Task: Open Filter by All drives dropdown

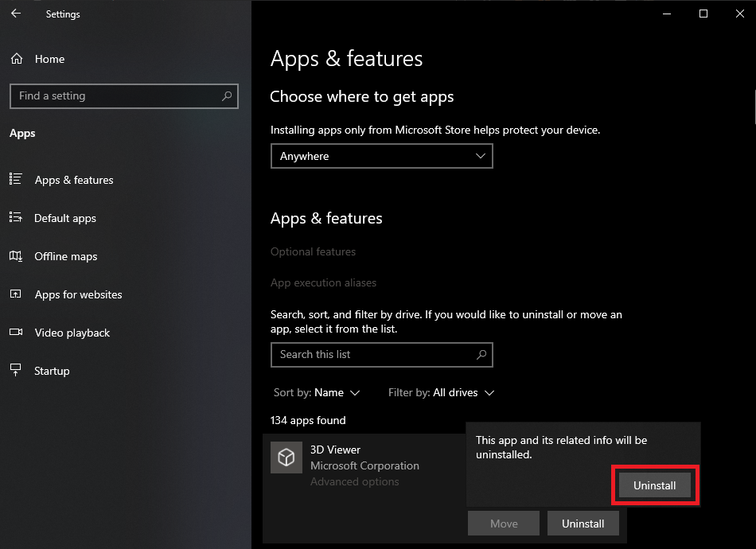Action: coord(441,393)
